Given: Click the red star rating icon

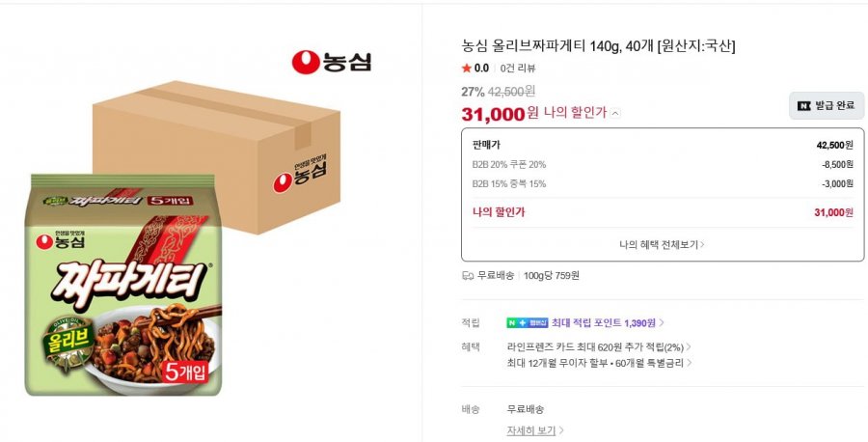Looking at the screenshot, I should [466, 69].
